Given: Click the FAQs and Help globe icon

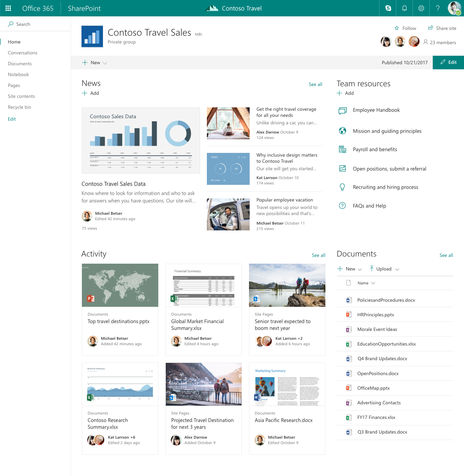Looking at the screenshot, I should point(342,206).
